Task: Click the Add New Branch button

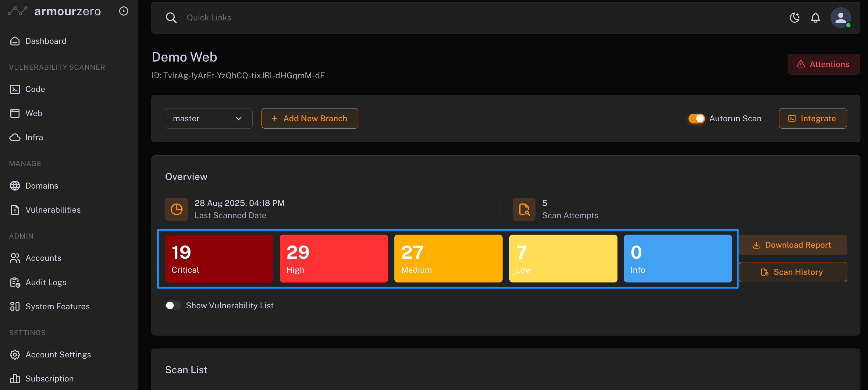Action: [x=309, y=119]
